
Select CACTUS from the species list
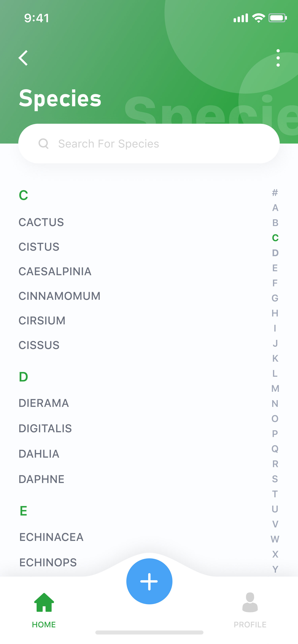41,222
